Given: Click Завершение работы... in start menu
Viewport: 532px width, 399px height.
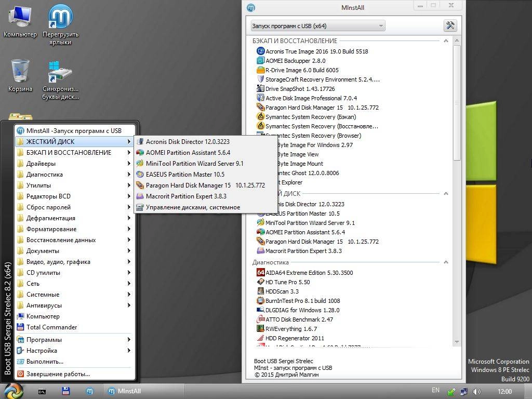Looking at the screenshot, I should click(x=74, y=374).
